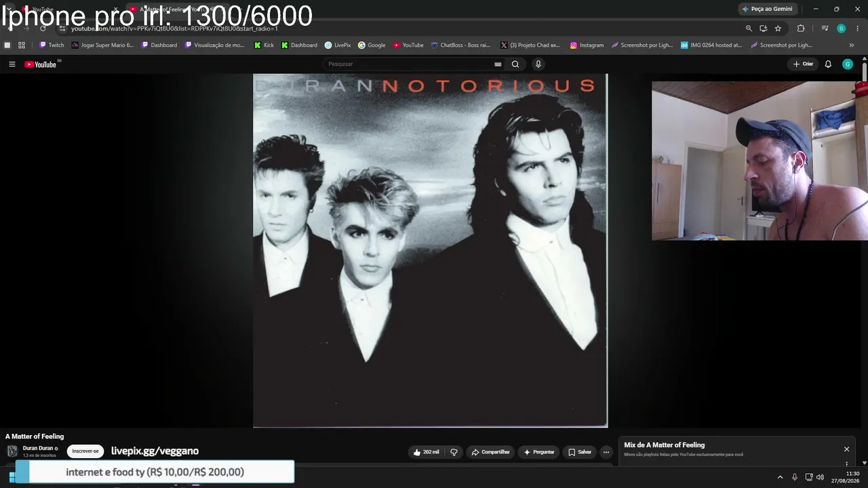Click the Perguntar ask button
The width and height of the screenshot is (868, 488).
[x=539, y=452]
